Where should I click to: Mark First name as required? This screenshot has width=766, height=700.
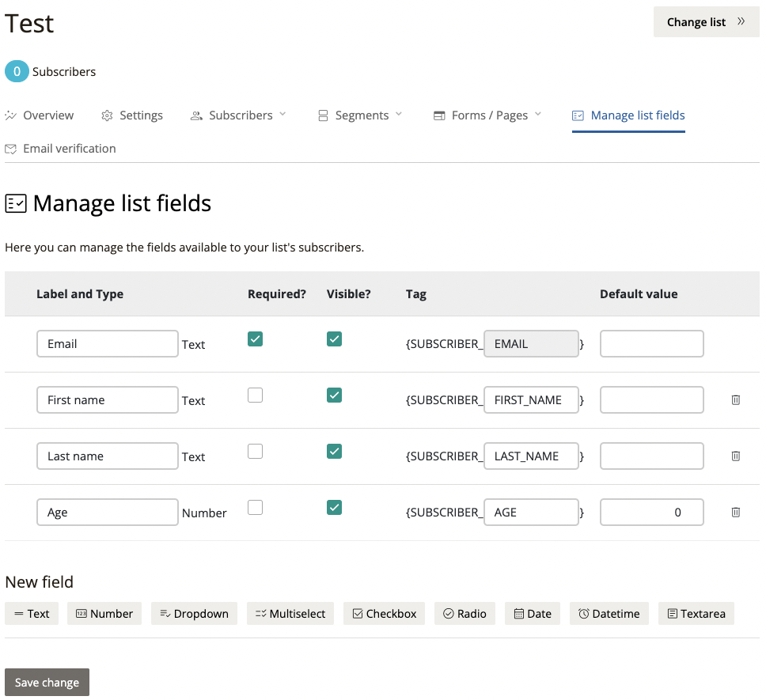pos(255,395)
